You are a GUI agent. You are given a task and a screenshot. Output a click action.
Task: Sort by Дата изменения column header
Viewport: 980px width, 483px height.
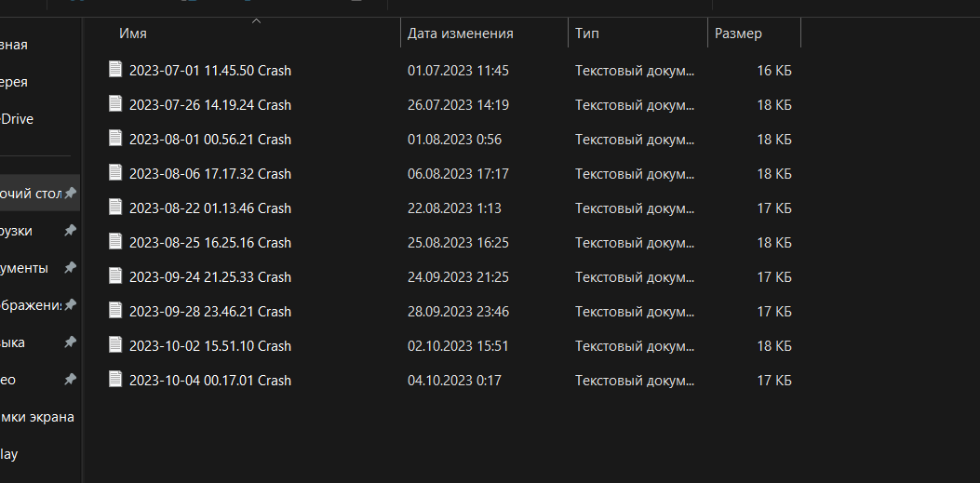pyautogui.click(x=461, y=34)
